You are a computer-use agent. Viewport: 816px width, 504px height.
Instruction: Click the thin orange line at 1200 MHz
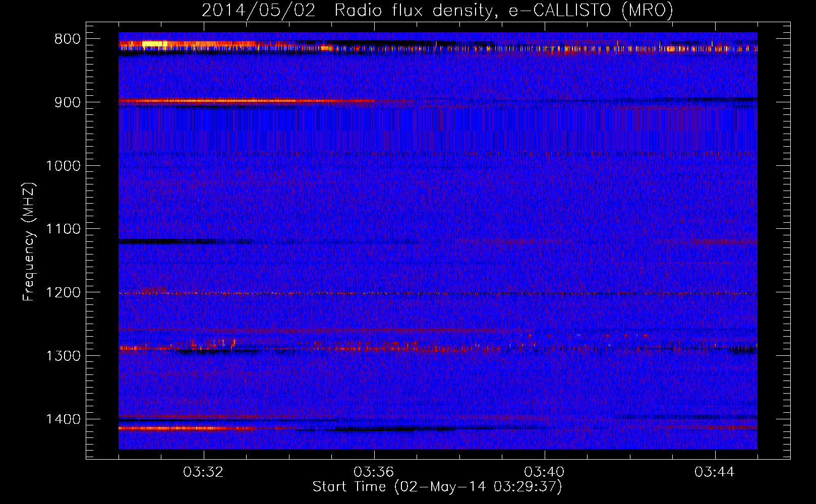[x=438, y=293]
